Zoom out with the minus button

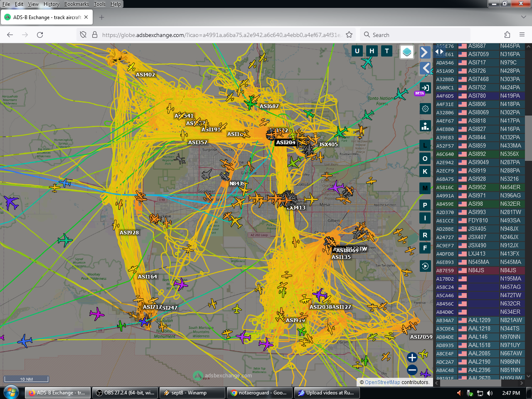[412, 370]
